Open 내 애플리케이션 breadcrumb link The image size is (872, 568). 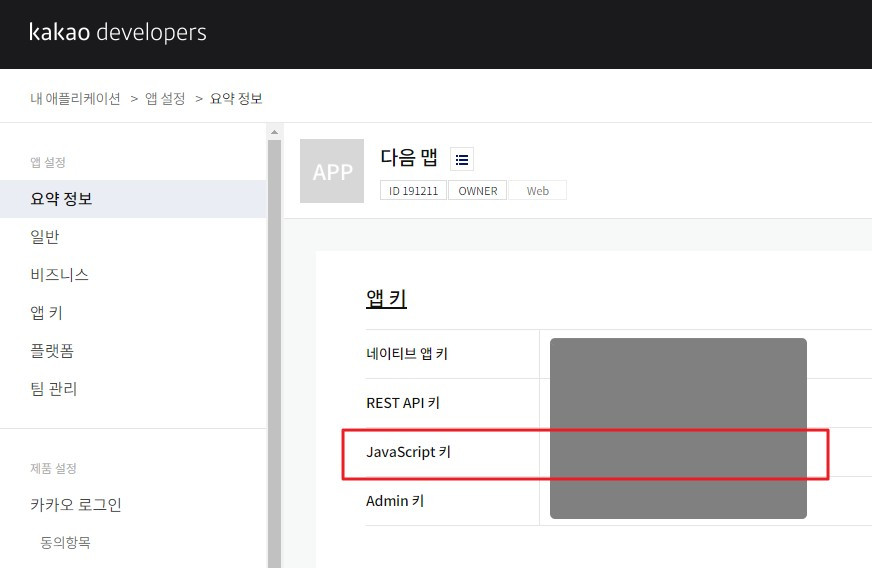tap(75, 98)
